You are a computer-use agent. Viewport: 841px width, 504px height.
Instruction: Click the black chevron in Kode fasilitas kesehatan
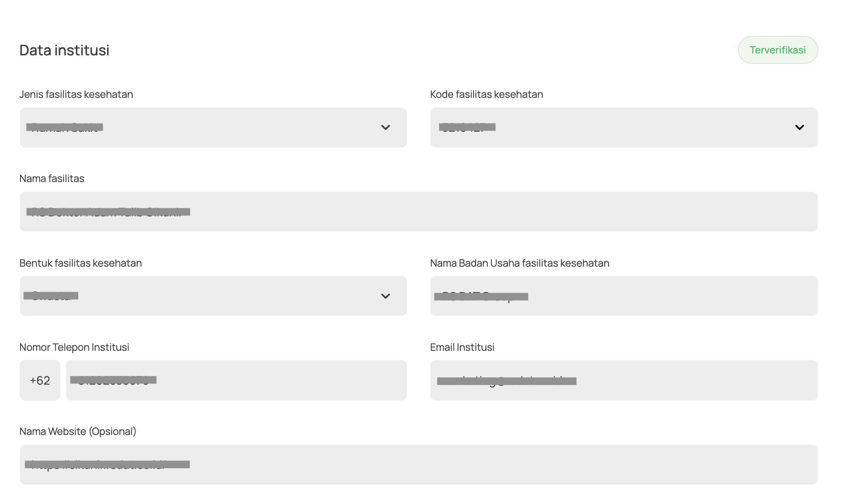point(799,128)
